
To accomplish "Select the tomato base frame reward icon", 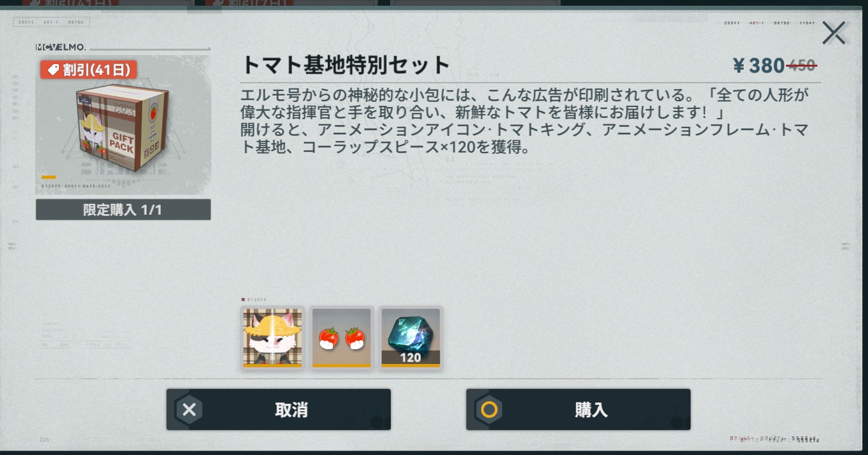I will 341,338.
